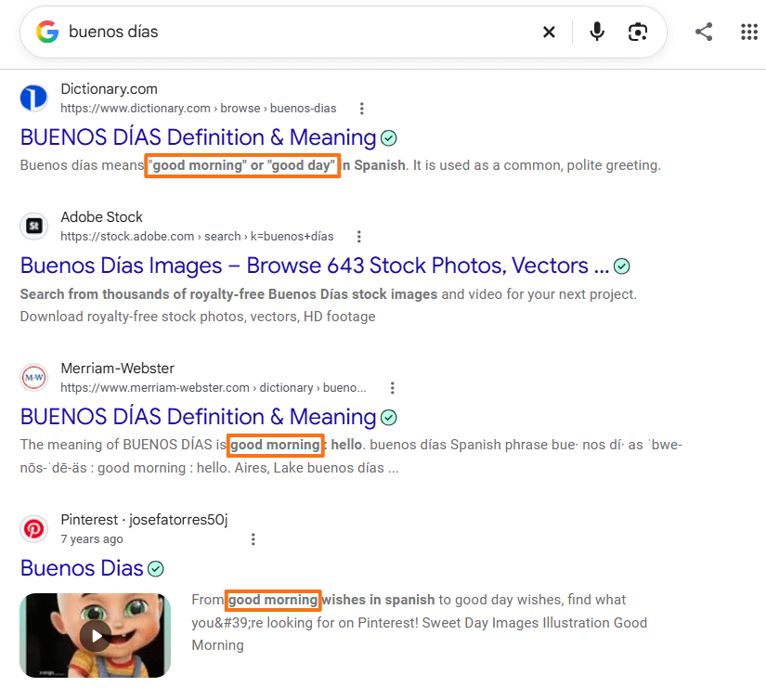
Task: Click the share icon
Action: tap(704, 32)
